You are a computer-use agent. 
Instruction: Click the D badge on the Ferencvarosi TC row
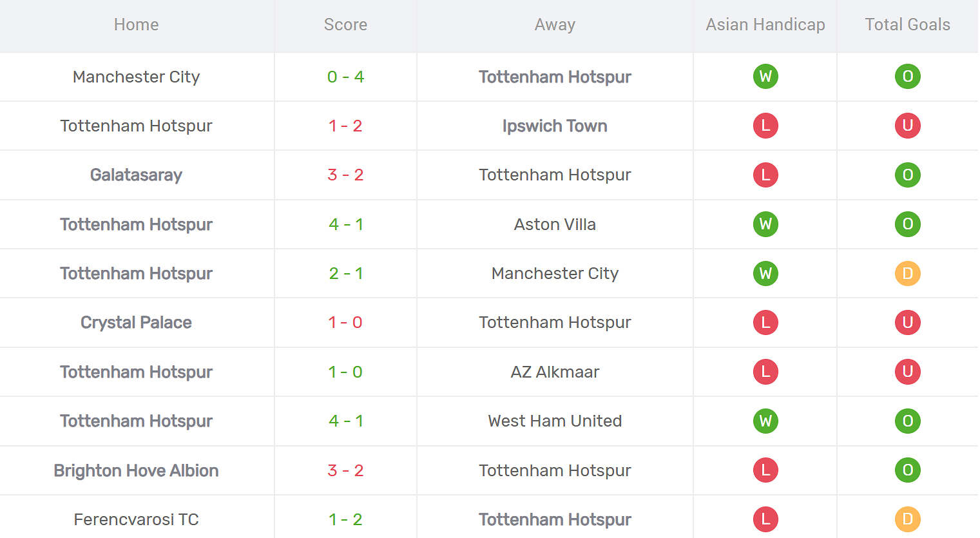coord(908,519)
